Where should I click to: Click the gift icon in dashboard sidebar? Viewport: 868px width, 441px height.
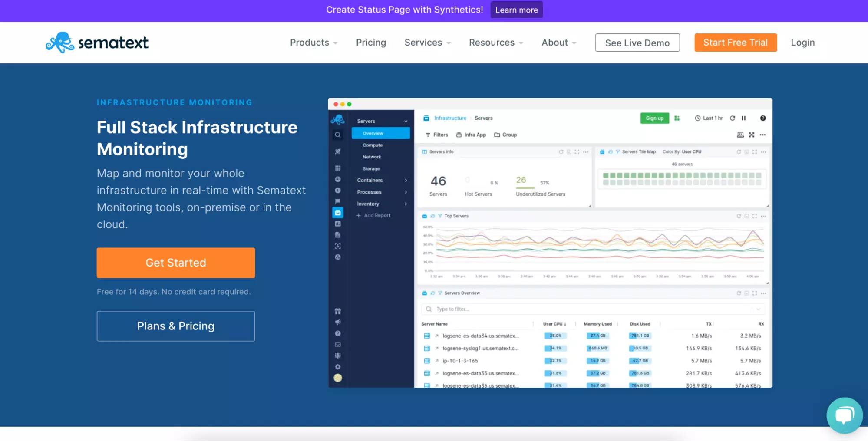pyautogui.click(x=337, y=311)
